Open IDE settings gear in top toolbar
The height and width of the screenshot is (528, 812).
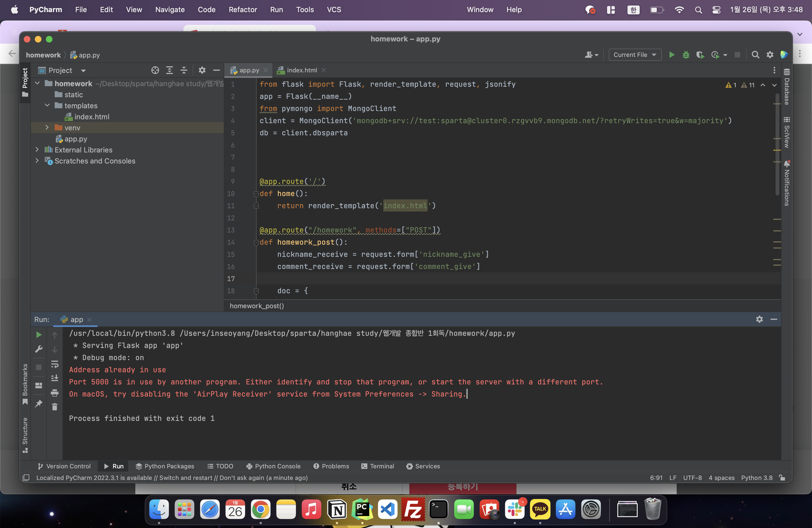770,55
